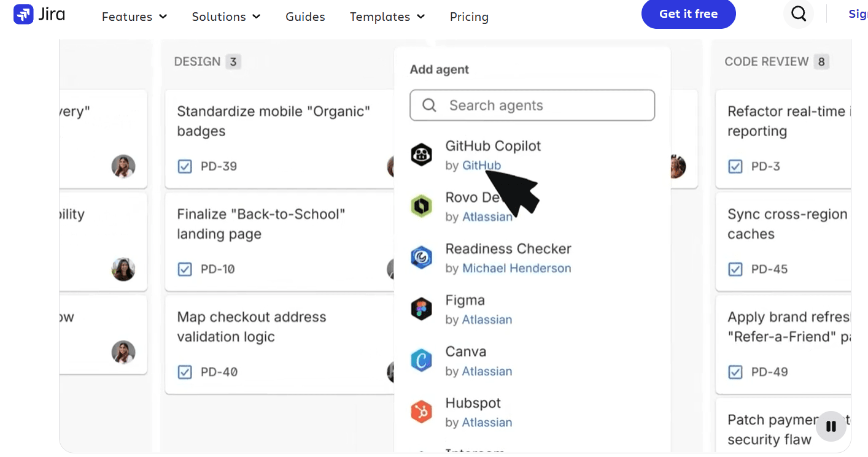The height and width of the screenshot is (457, 868).
Task: Click the assignee avatar on the card ending 'bility'
Action: pos(123,269)
